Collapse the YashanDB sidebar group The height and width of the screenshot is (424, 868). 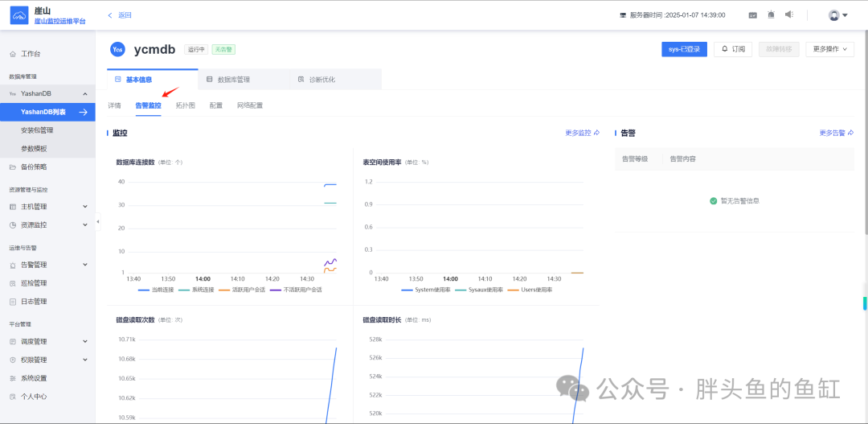(84, 93)
